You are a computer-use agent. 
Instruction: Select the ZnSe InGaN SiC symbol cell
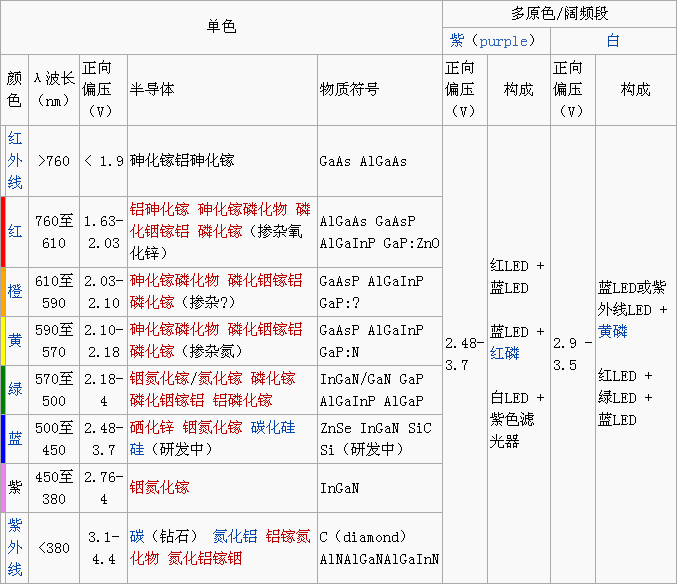coord(380,439)
